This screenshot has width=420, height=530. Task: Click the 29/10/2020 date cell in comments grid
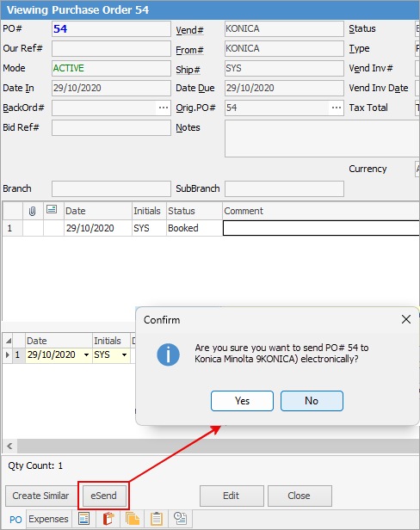pos(98,228)
